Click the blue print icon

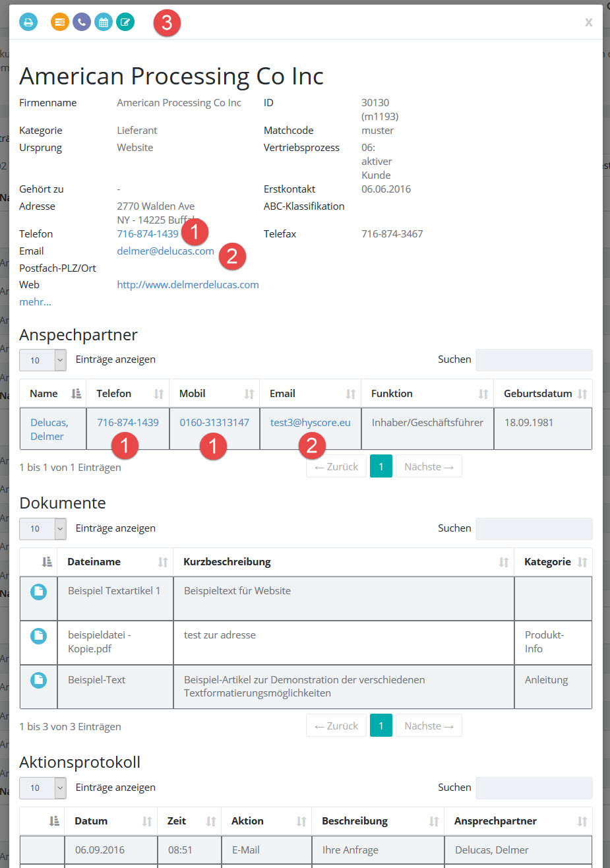click(28, 22)
